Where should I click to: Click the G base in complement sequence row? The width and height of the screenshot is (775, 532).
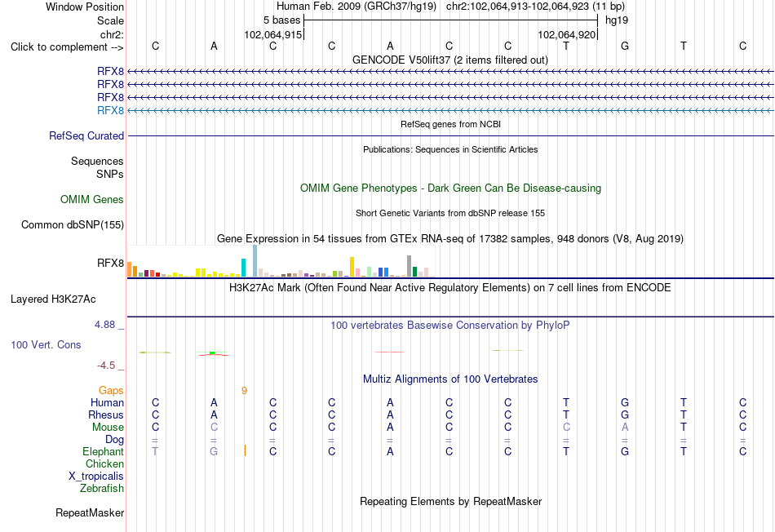coord(625,46)
